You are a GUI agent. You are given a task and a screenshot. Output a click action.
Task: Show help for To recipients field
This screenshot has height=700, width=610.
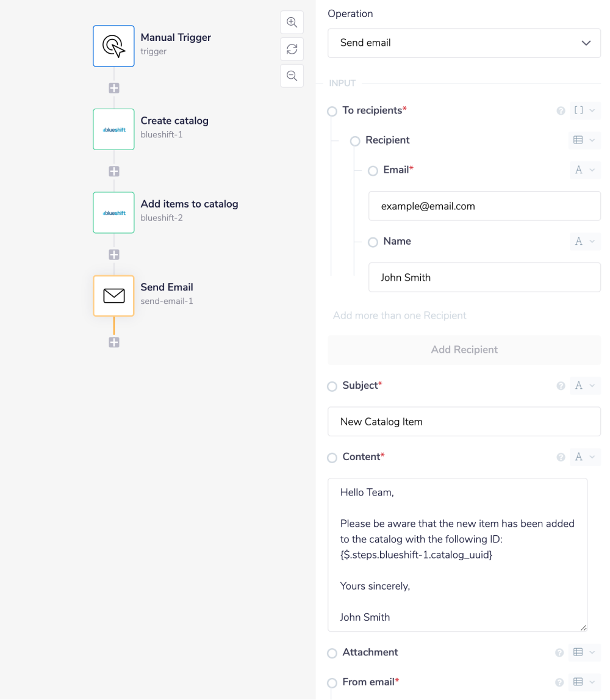coord(560,111)
